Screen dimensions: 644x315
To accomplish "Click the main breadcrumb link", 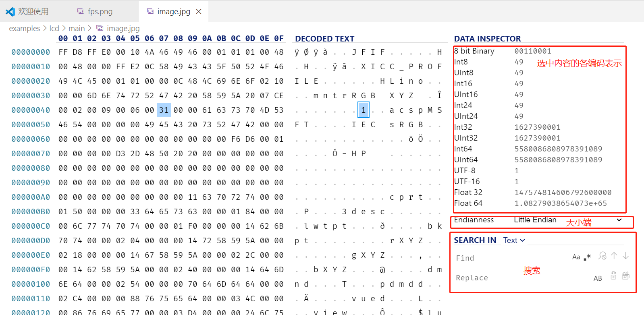I will click(77, 28).
